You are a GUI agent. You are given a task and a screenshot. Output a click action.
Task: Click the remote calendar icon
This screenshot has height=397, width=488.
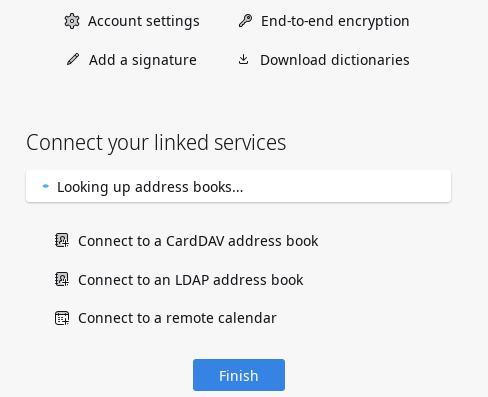point(62,318)
